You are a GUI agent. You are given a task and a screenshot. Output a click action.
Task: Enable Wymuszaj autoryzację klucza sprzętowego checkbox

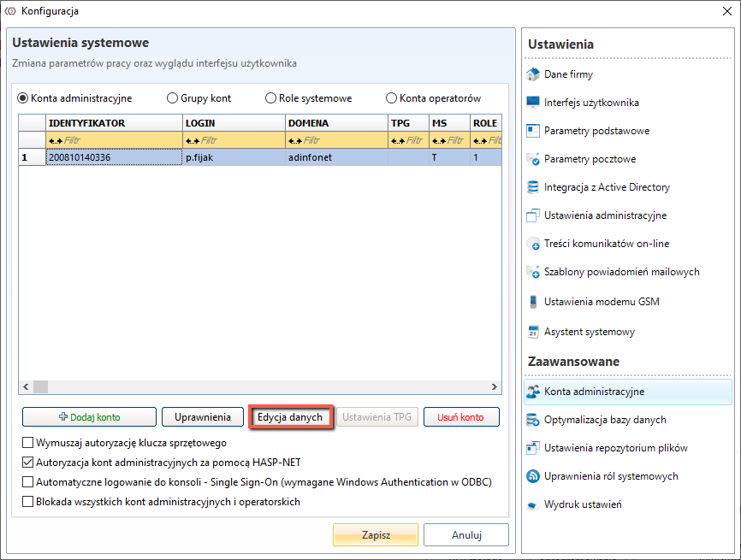pyautogui.click(x=28, y=443)
